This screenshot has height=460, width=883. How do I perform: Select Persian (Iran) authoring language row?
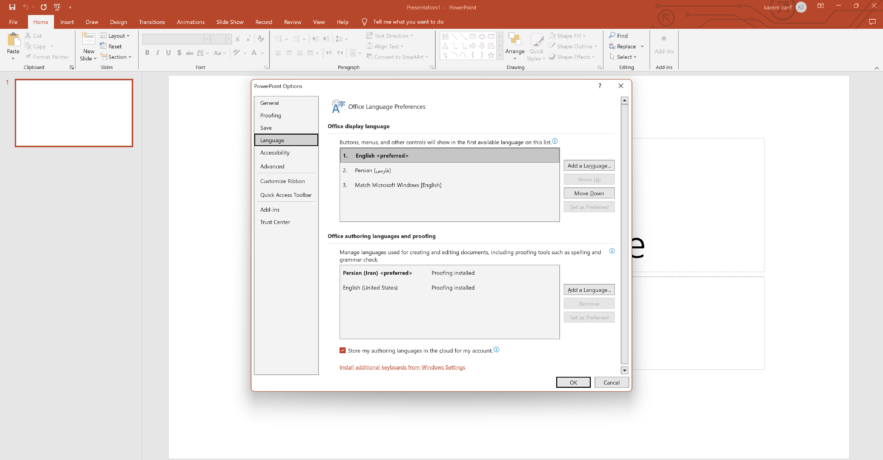coord(449,273)
